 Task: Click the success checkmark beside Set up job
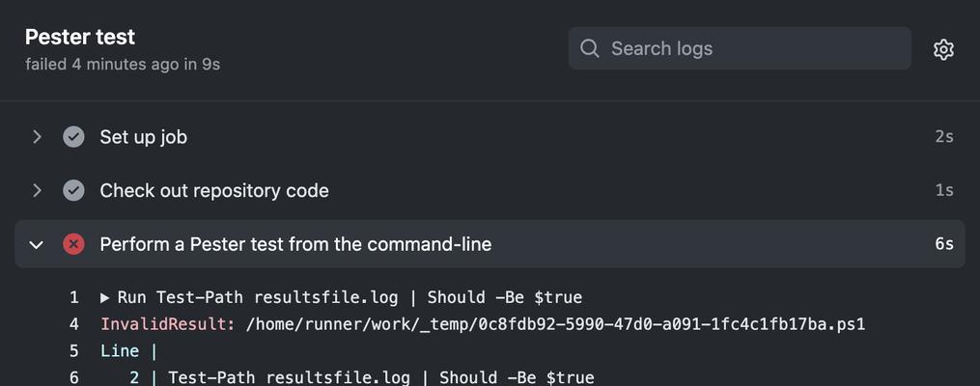point(73,137)
